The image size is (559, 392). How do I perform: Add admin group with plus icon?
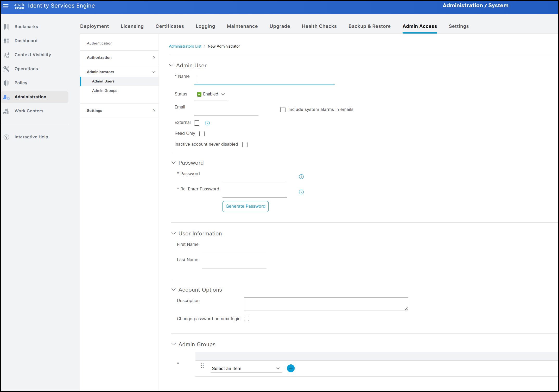click(x=291, y=368)
